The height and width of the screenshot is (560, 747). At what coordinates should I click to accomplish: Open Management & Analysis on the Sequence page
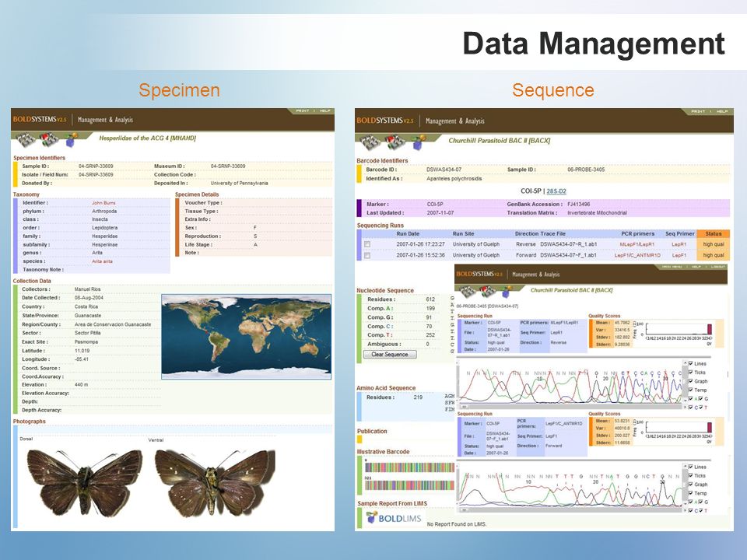[x=455, y=121]
